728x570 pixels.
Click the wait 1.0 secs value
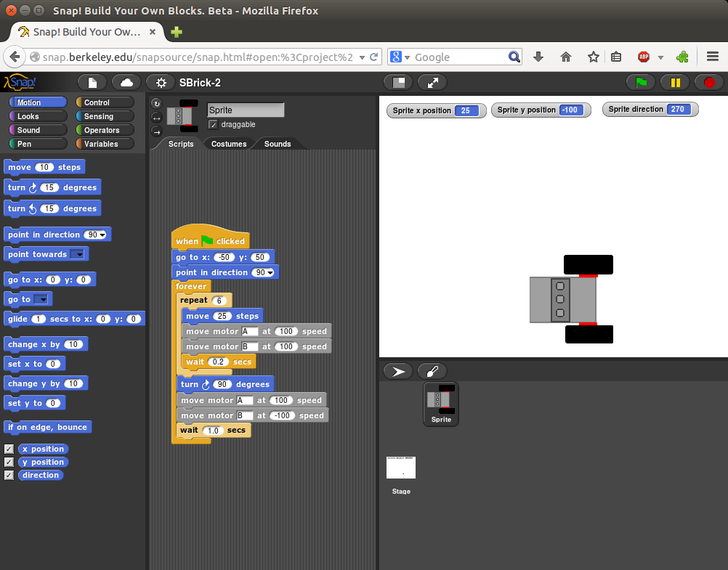click(x=213, y=431)
